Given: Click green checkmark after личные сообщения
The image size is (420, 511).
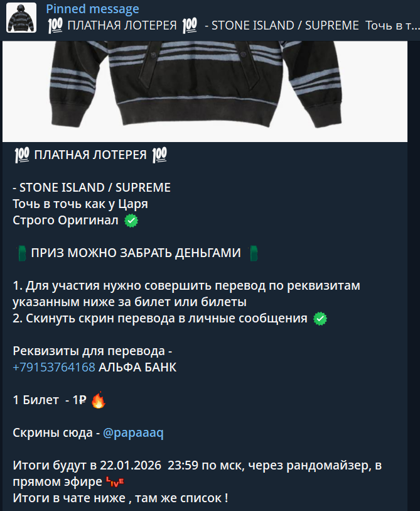Looking at the screenshot, I should click(x=320, y=319).
